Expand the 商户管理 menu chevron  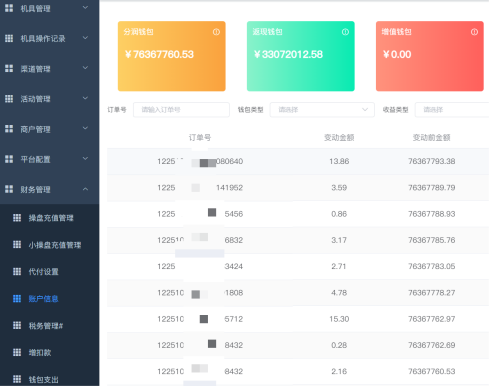point(85,128)
